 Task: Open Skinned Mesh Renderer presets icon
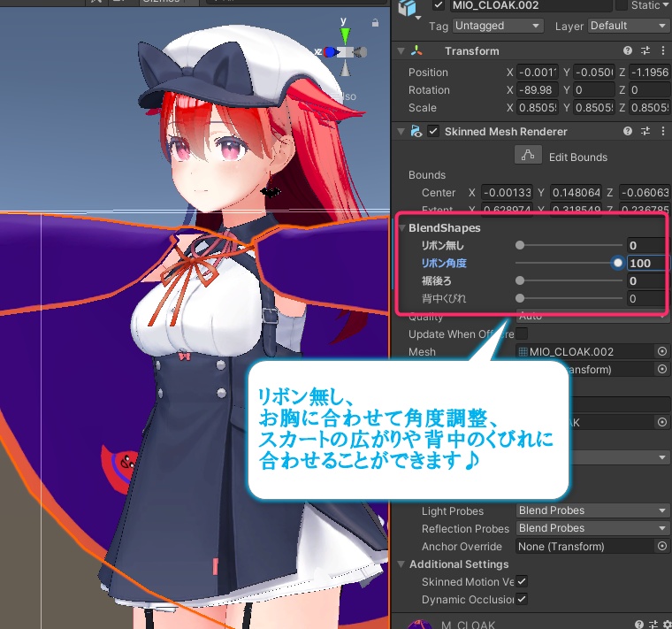pos(645,131)
